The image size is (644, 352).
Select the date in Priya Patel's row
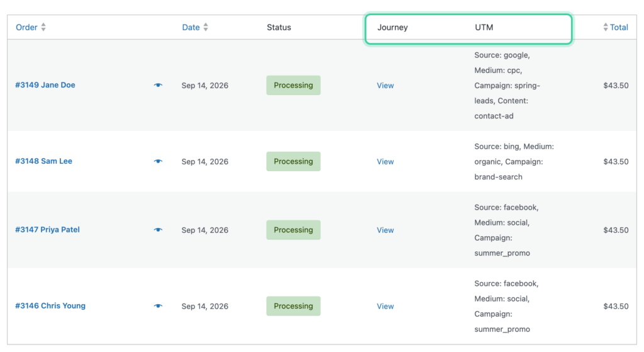[205, 230]
